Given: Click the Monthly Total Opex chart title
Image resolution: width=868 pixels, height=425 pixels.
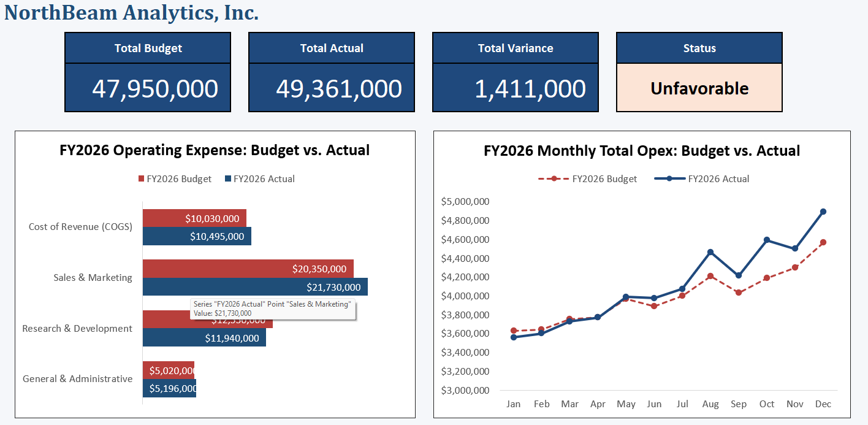Looking at the screenshot, I should 642,150.
